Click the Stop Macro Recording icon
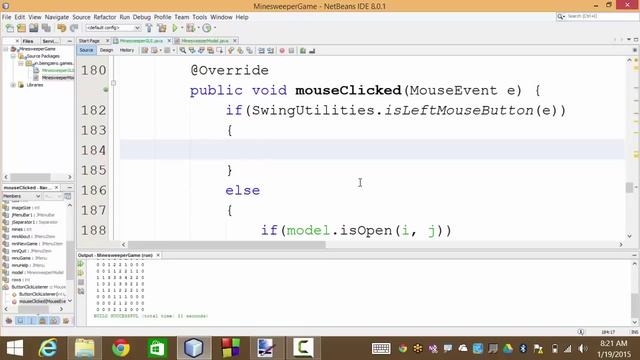This screenshot has width=640, height=360. (291, 51)
